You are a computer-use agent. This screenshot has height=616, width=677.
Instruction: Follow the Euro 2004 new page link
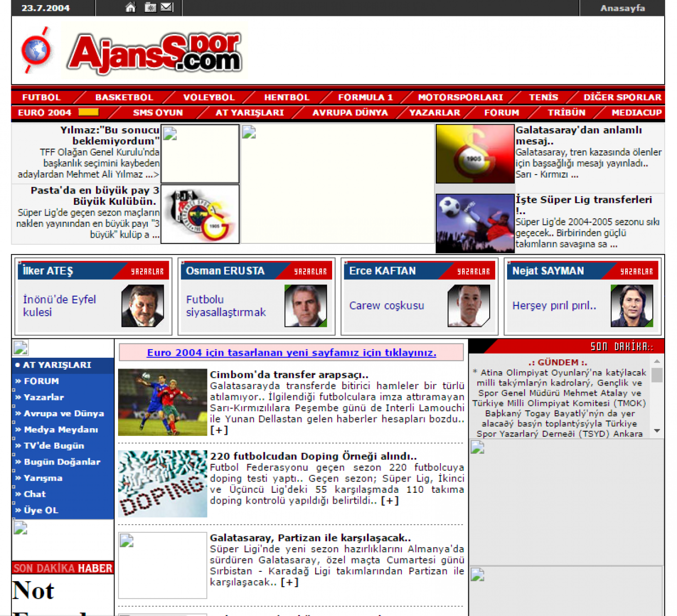292,353
